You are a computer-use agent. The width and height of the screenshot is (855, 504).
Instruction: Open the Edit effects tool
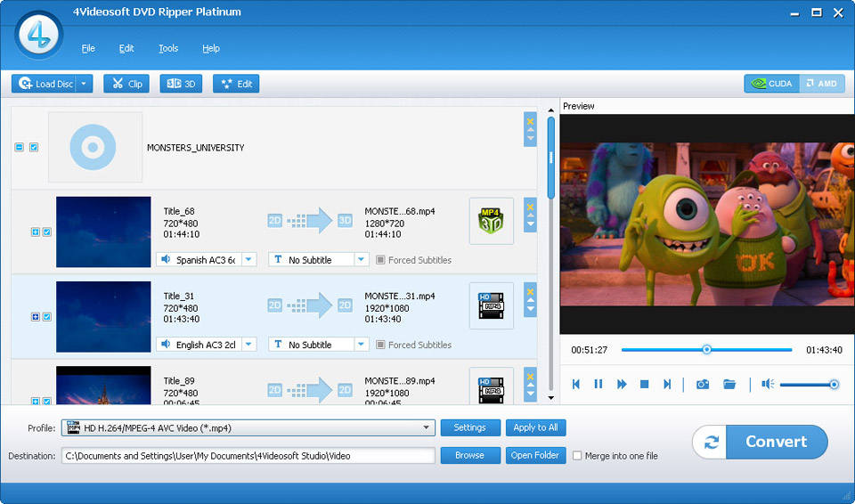(x=236, y=84)
